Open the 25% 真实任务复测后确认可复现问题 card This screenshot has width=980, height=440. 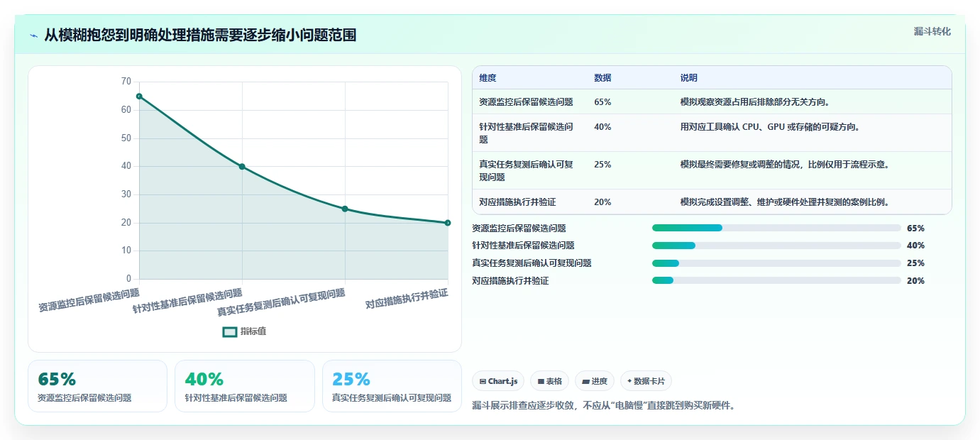click(x=392, y=386)
